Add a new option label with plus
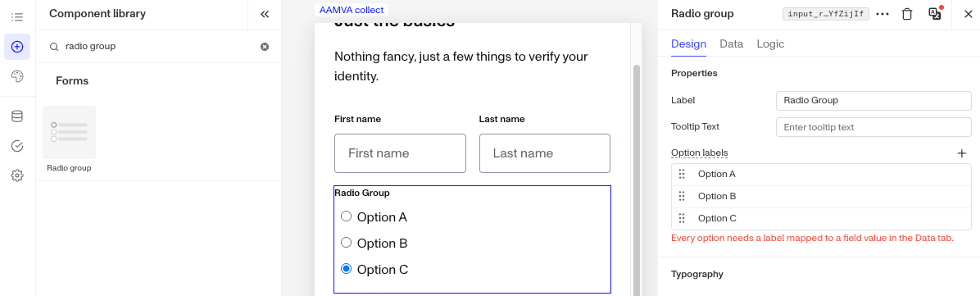The width and height of the screenshot is (980, 296). point(962,153)
